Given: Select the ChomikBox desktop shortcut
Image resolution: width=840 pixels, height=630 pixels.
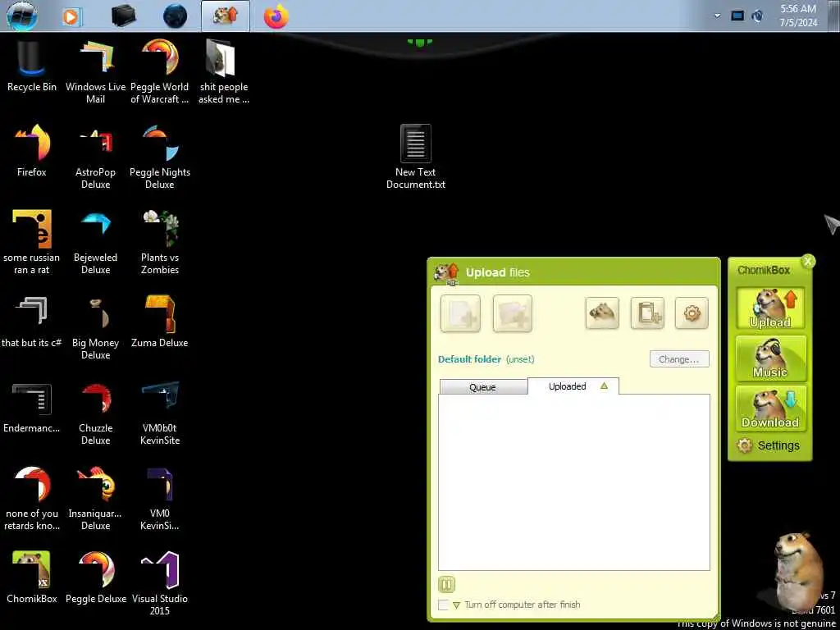Looking at the screenshot, I should [x=32, y=577].
